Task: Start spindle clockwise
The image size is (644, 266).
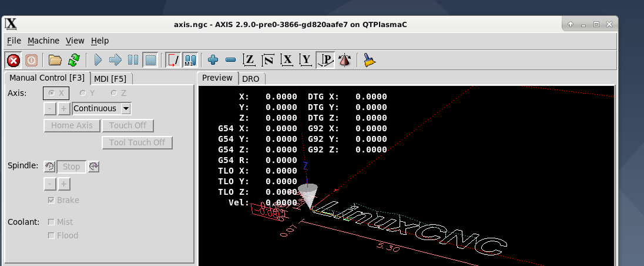Action: [x=93, y=167]
